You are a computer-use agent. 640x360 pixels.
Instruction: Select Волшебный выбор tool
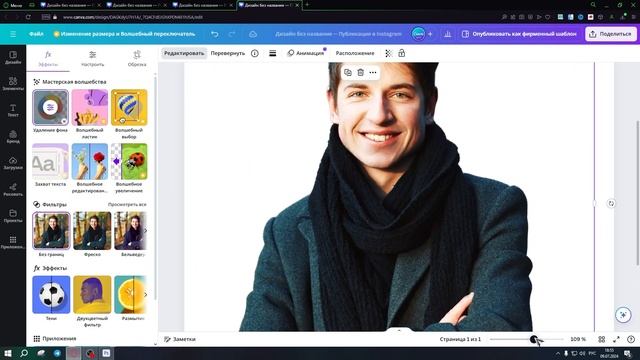pyautogui.click(x=129, y=107)
